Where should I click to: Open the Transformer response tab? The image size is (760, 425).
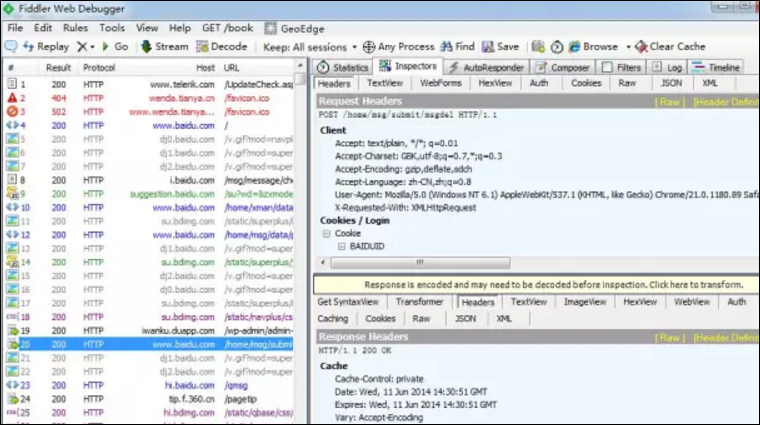(419, 302)
